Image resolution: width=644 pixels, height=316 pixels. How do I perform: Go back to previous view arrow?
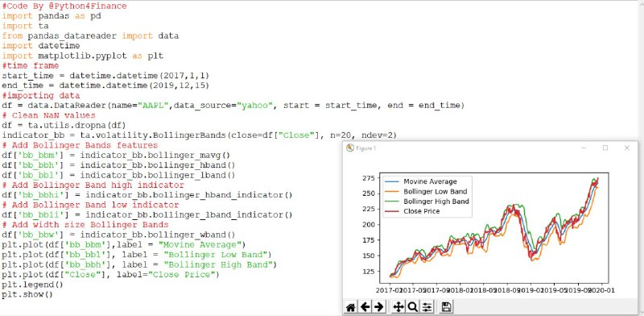coord(365,307)
